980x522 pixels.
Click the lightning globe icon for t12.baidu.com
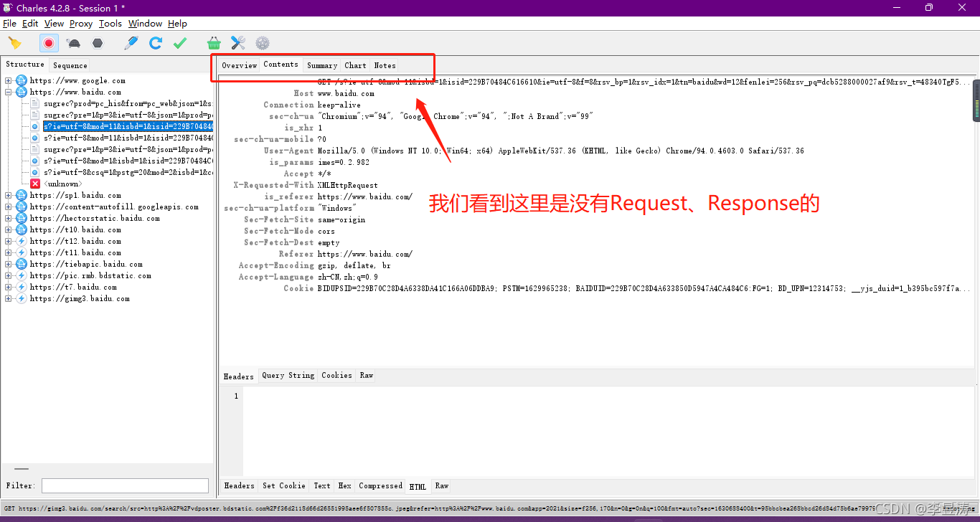(22, 241)
